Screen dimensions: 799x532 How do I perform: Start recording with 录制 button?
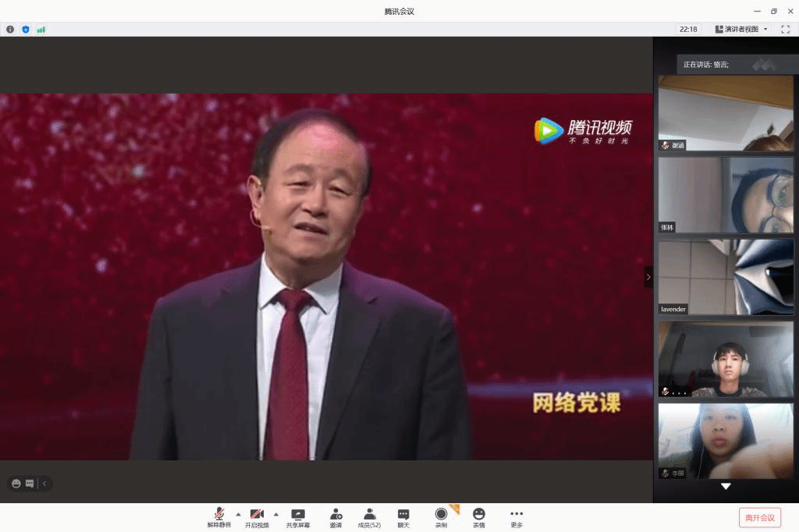(441, 517)
